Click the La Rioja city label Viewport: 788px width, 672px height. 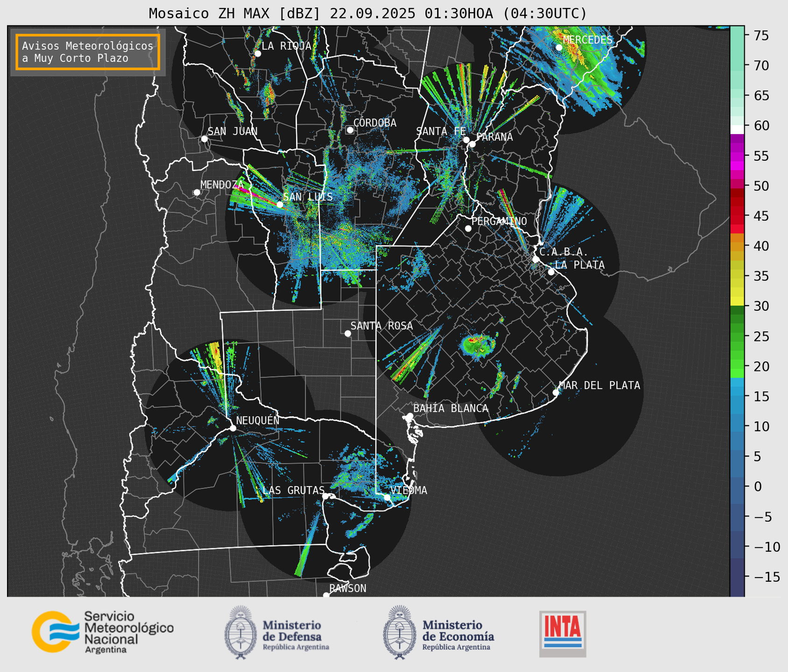point(286,46)
